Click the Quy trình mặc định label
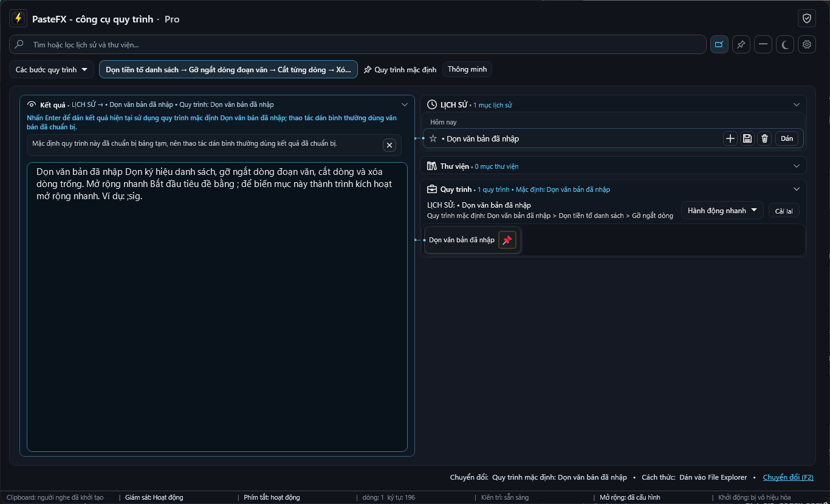This screenshot has width=830, height=504. [x=405, y=70]
